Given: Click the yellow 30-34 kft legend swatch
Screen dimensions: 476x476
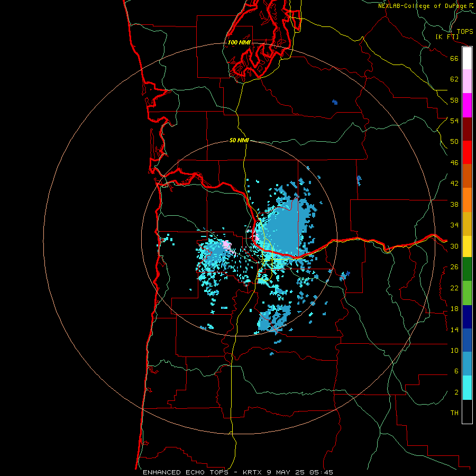Looking at the screenshot, I should tap(467, 246).
